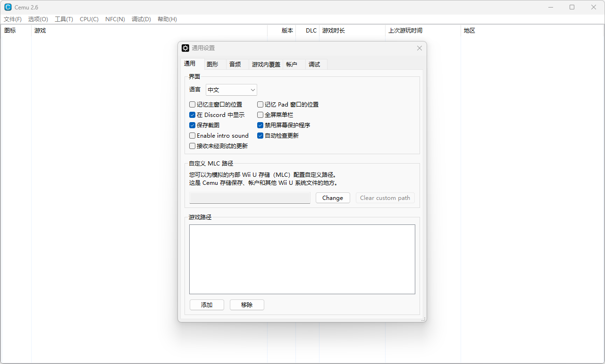Click the custom MLC path text field
This screenshot has width=605, height=364.
[x=250, y=198]
